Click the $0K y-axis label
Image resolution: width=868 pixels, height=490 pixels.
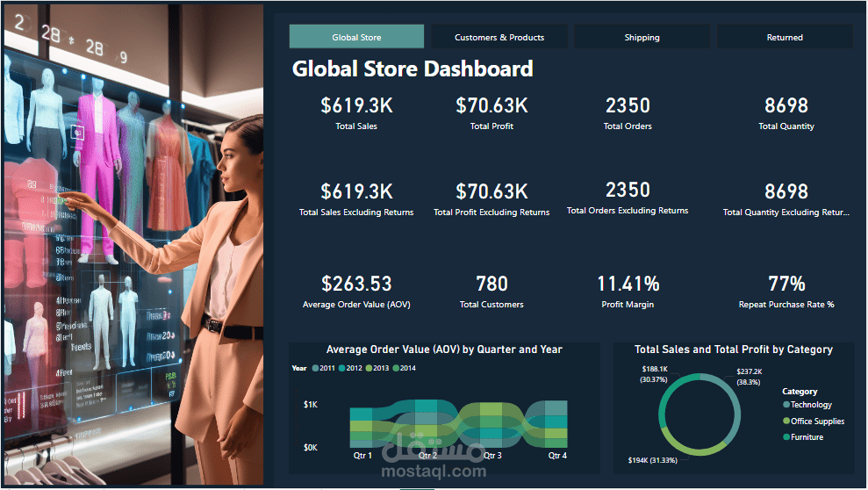[x=311, y=447]
